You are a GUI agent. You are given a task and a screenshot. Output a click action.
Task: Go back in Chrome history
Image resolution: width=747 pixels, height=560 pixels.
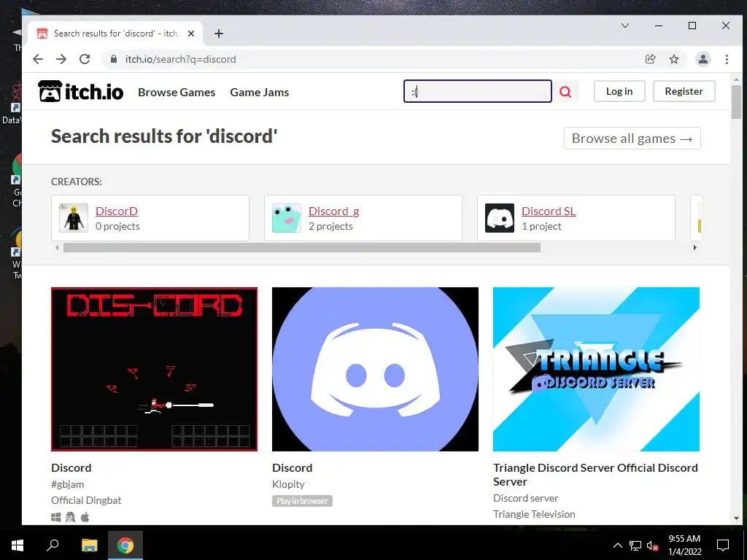click(x=38, y=59)
